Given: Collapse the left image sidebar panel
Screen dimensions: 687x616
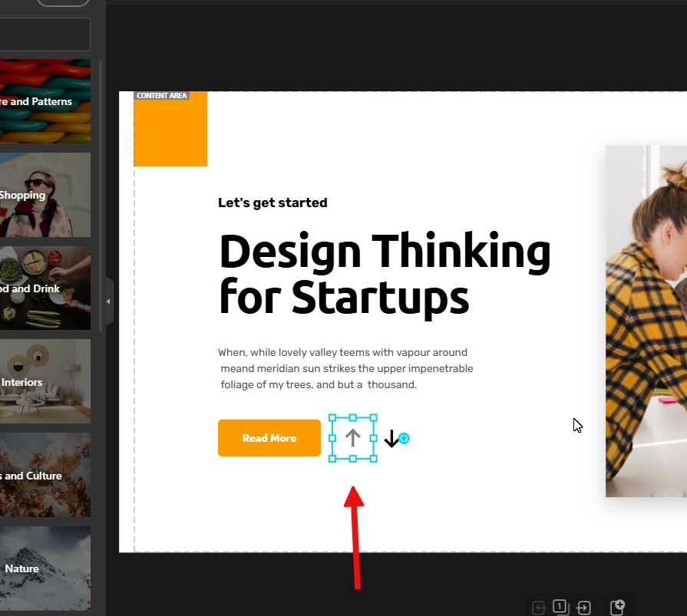Looking at the screenshot, I should (x=109, y=301).
